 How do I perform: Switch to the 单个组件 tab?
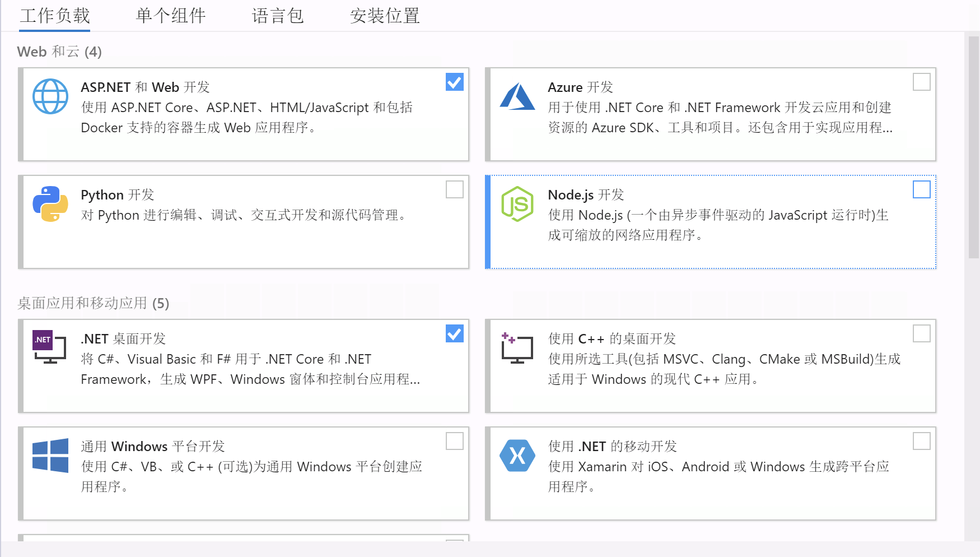coord(171,16)
